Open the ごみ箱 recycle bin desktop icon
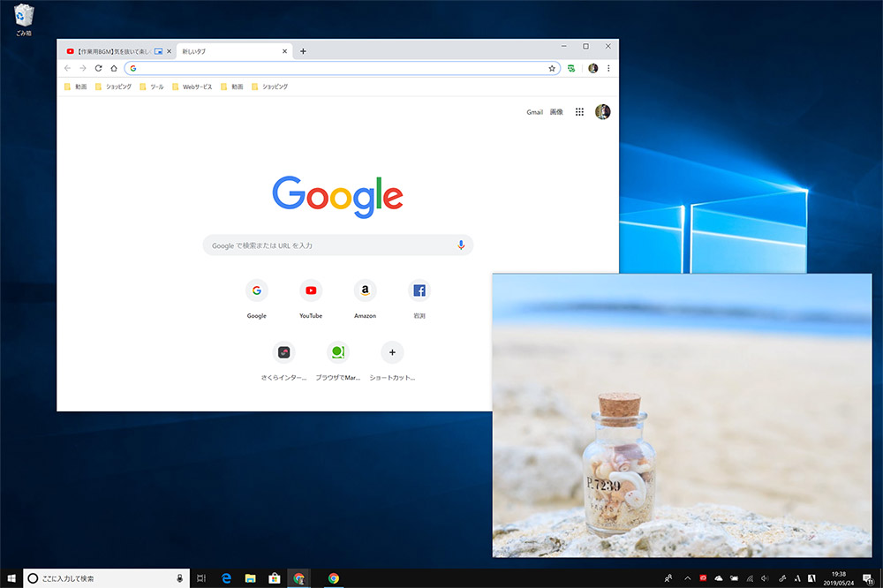 pyautogui.click(x=23, y=20)
